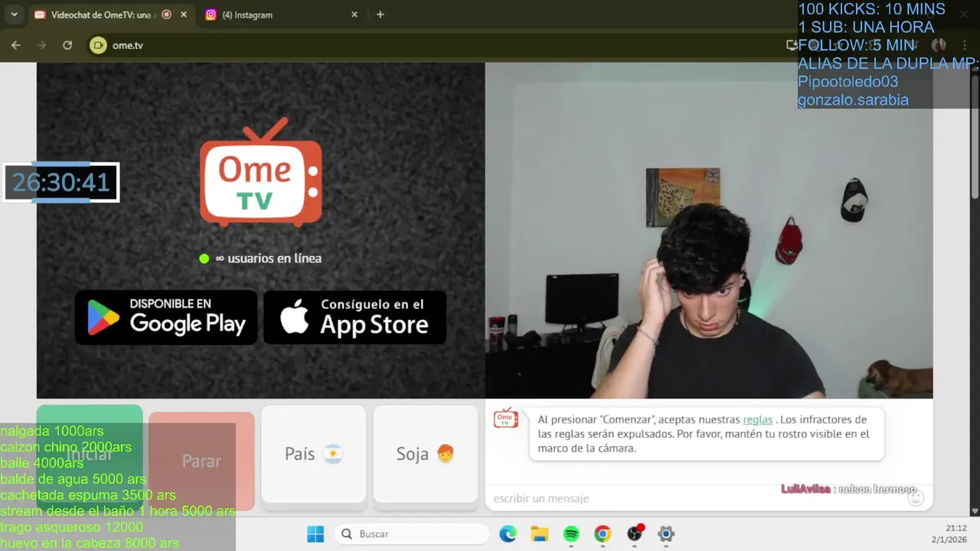The image size is (980, 551).
Task: Open the tab search dropdown arrow
Action: point(14,15)
